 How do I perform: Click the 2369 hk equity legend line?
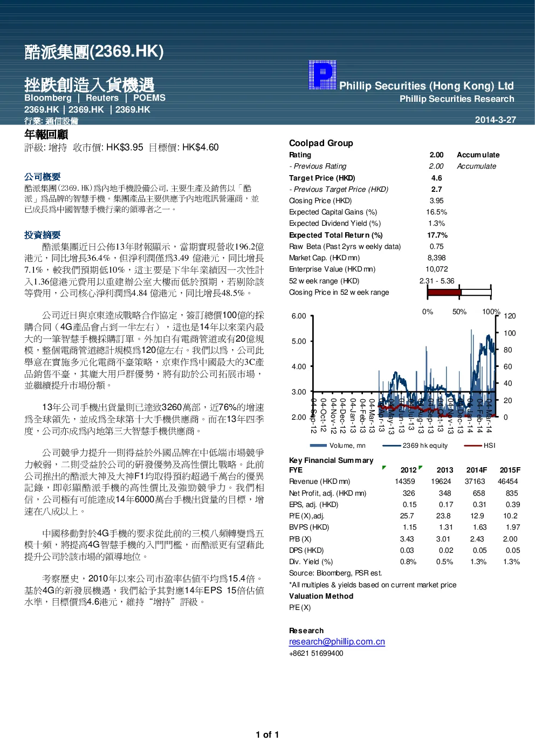pos(392,446)
